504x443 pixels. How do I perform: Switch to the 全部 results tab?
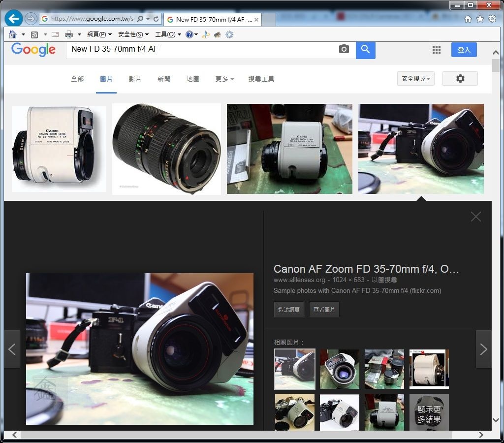coord(77,79)
